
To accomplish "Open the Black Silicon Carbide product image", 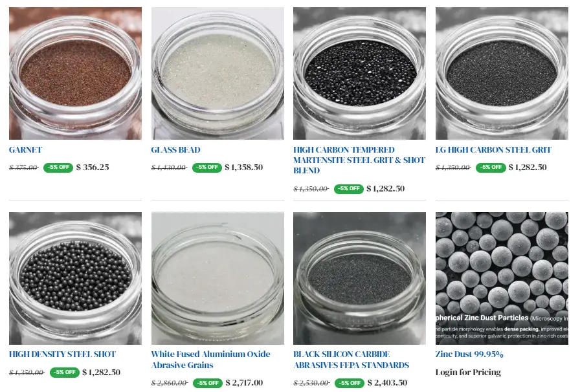I will pyautogui.click(x=359, y=278).
